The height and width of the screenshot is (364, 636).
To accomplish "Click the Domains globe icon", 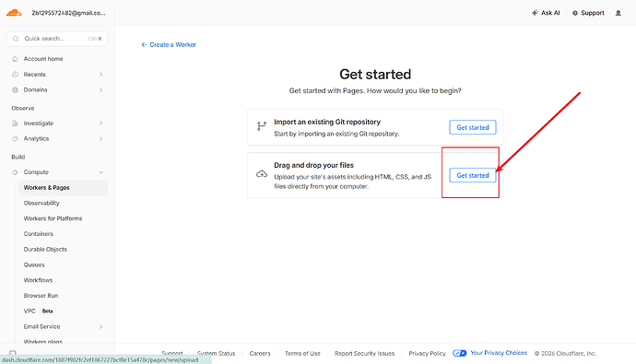I will click(x=15, y=89).
